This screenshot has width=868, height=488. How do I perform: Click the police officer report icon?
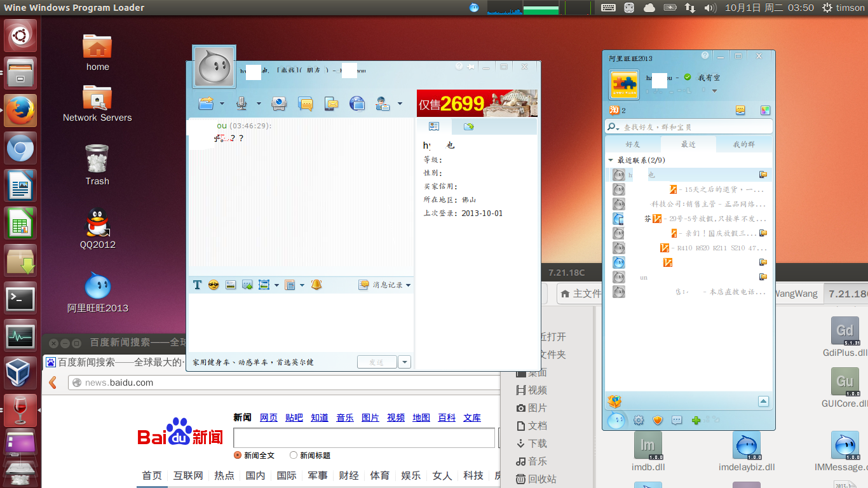point(383,104)
